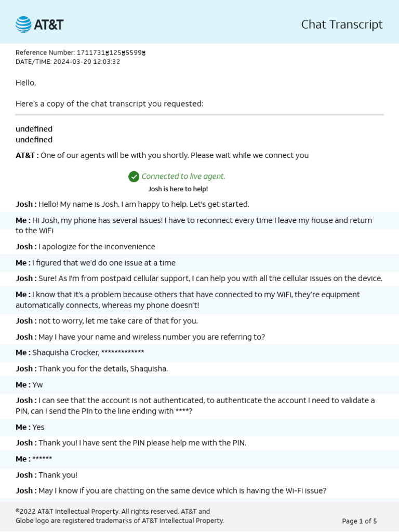399x532 pixels.
Task: Click the AT&T globe logo
Action: [23, 24]
